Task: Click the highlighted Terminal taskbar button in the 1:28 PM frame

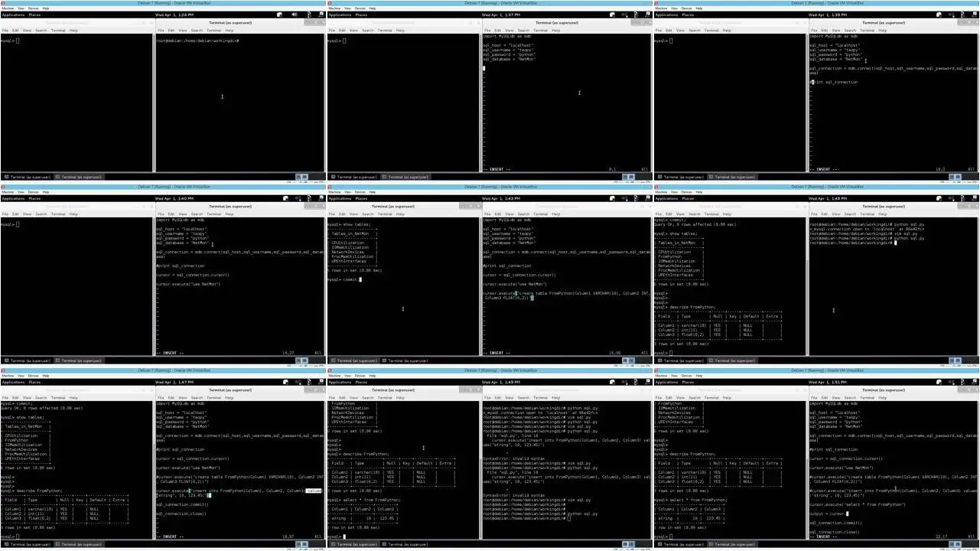Action: (79, 177)
